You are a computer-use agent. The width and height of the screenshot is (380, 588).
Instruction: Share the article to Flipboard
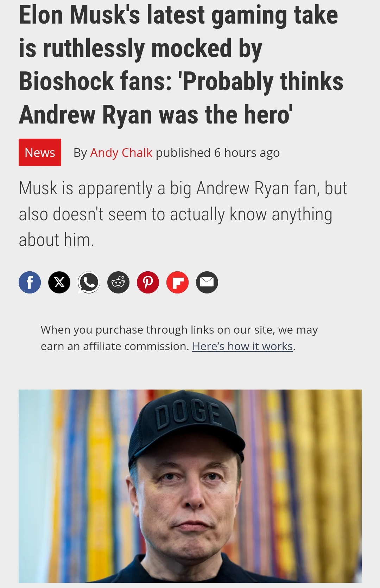[x=177, y=282]
